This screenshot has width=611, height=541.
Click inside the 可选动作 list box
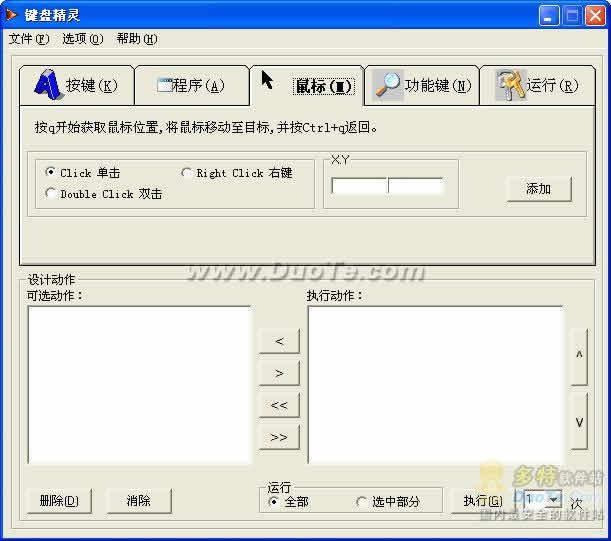tap(140, 385)
